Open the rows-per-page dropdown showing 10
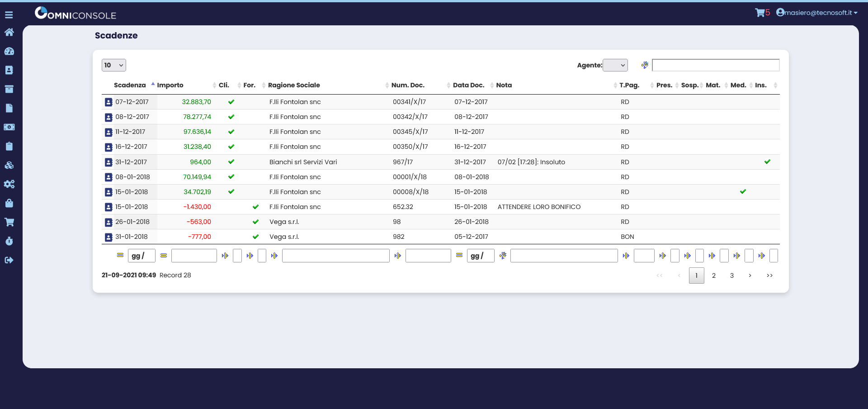Image resolution: width=868 pixels, height=409 pixels. [x=113, y=65]
